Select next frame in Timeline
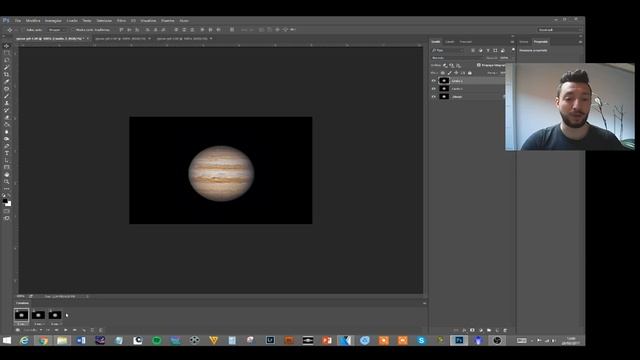Screen dimensions: 640x360 click(x=75, y=330)
